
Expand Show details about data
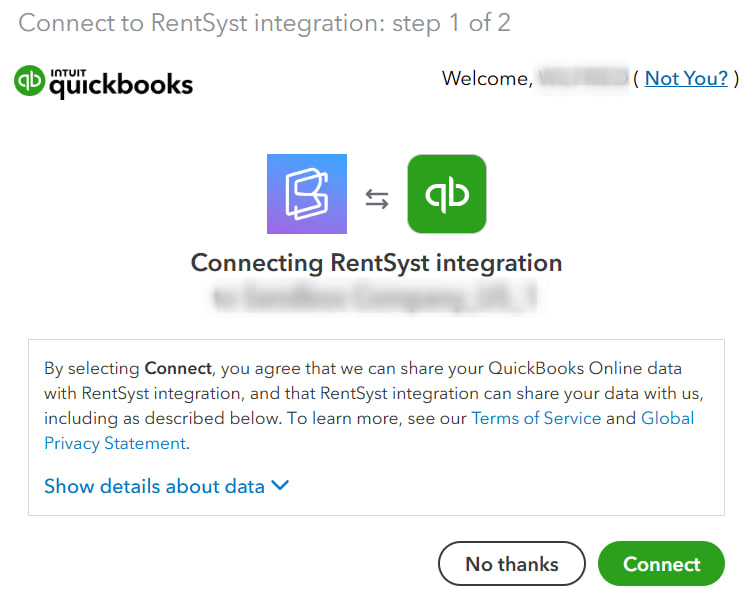click(x=155, y=486)
